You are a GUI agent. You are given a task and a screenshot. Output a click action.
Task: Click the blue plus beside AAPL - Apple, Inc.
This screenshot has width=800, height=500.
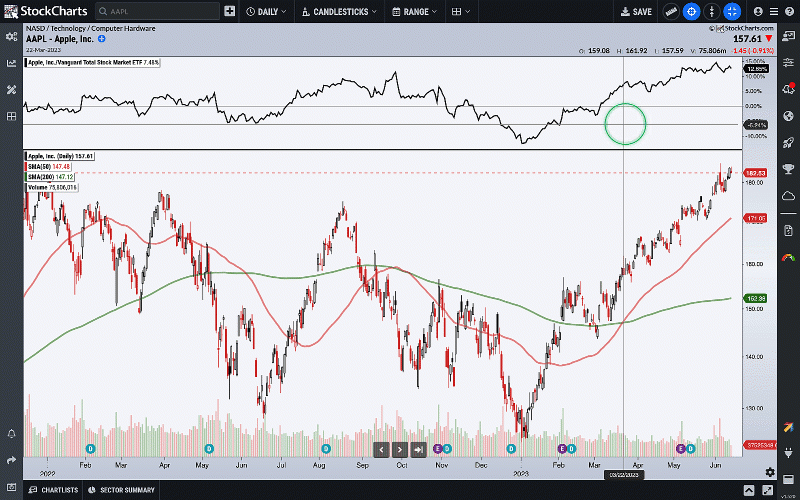pos(102,38)
